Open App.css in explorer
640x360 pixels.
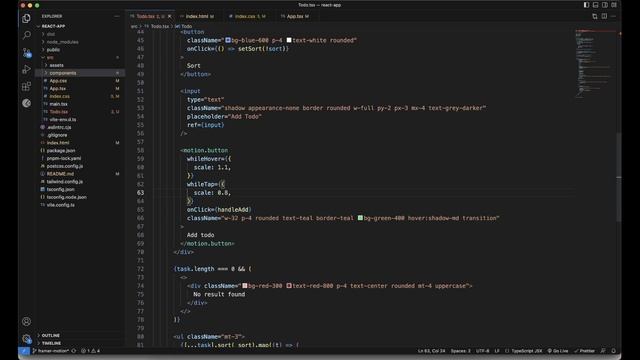(58, 81)
